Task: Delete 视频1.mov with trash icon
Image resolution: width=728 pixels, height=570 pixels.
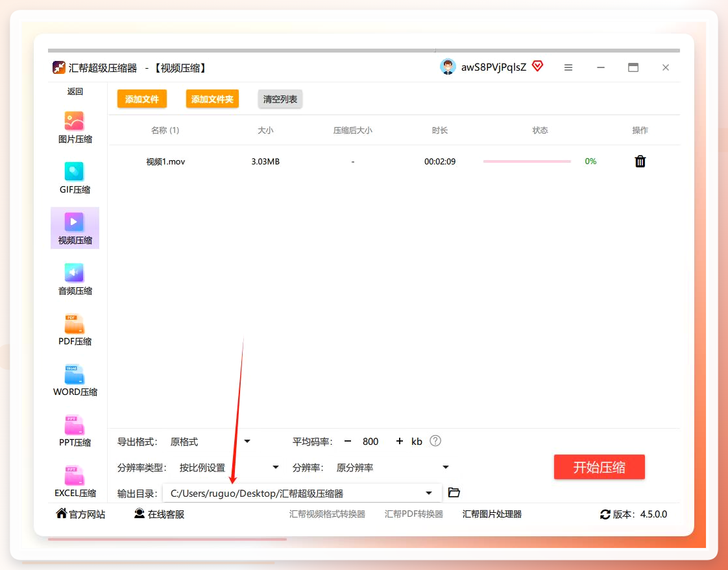Action: pos(640,161)
